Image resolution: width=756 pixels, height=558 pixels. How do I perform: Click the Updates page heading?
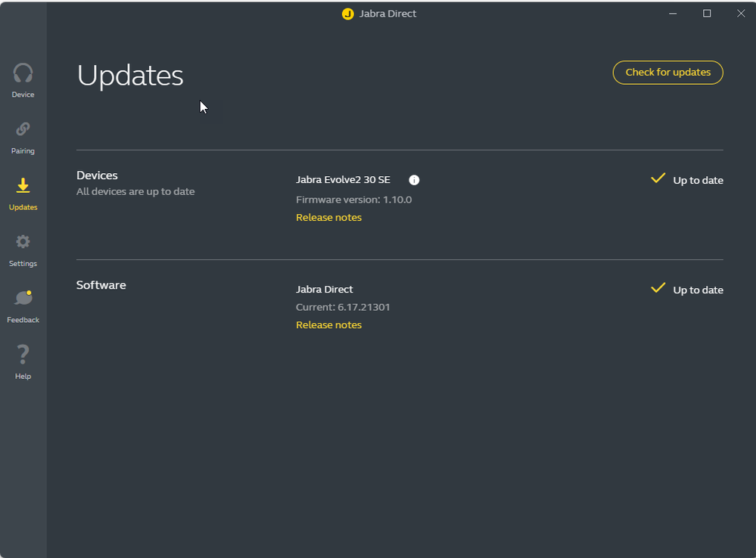coord(130,76)
